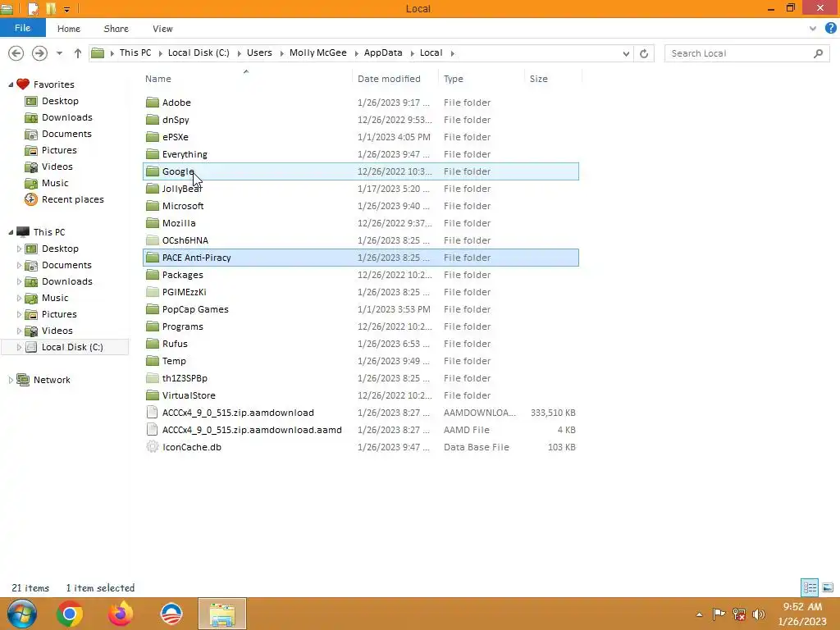Click the search magnifier icon
This screenshot has height=630, width=840.
coord(818,53)
